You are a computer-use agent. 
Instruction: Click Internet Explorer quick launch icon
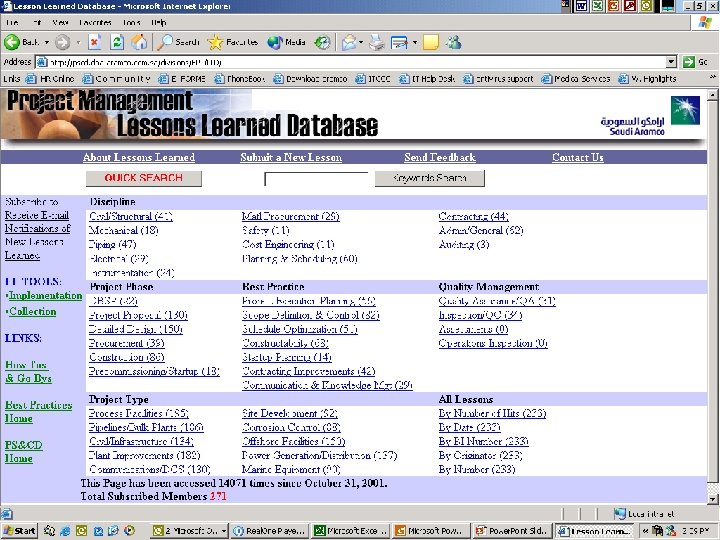65,531
